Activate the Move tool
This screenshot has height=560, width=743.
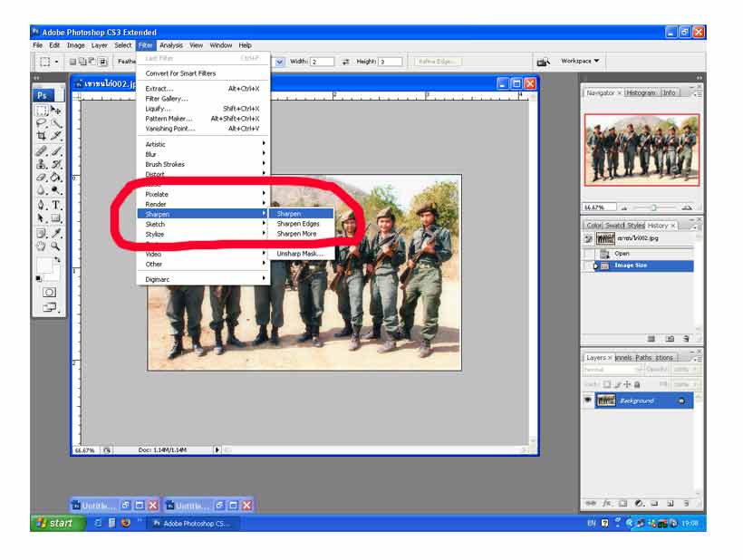tap(56, 111)
